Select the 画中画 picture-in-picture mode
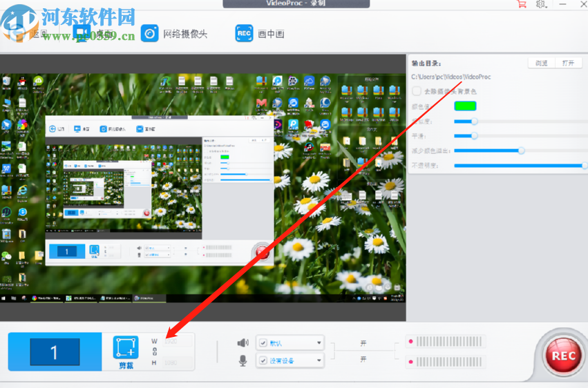Viewport: 588px width, 388px height. click(x=260, y=34)
